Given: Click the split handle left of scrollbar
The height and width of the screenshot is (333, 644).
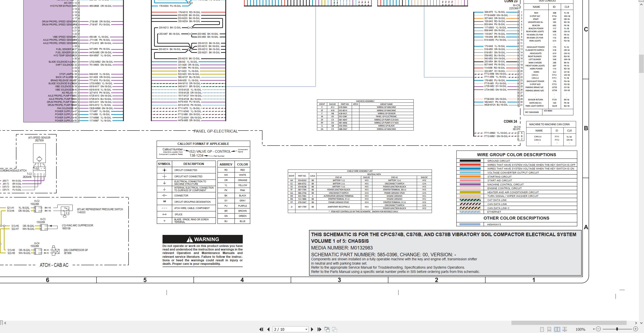Looking at the screenshot, I should coord(1,323).
